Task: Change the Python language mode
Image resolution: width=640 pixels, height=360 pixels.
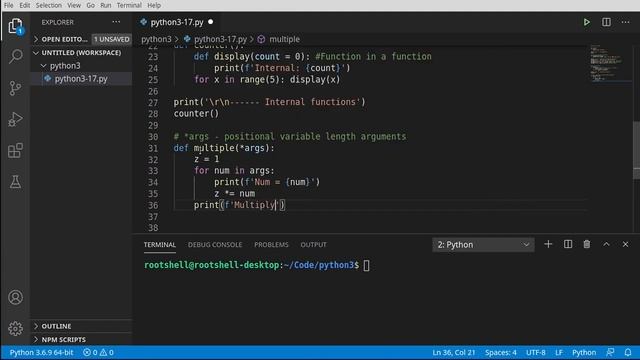Action: pyautogui.click(x=584, y=352)
